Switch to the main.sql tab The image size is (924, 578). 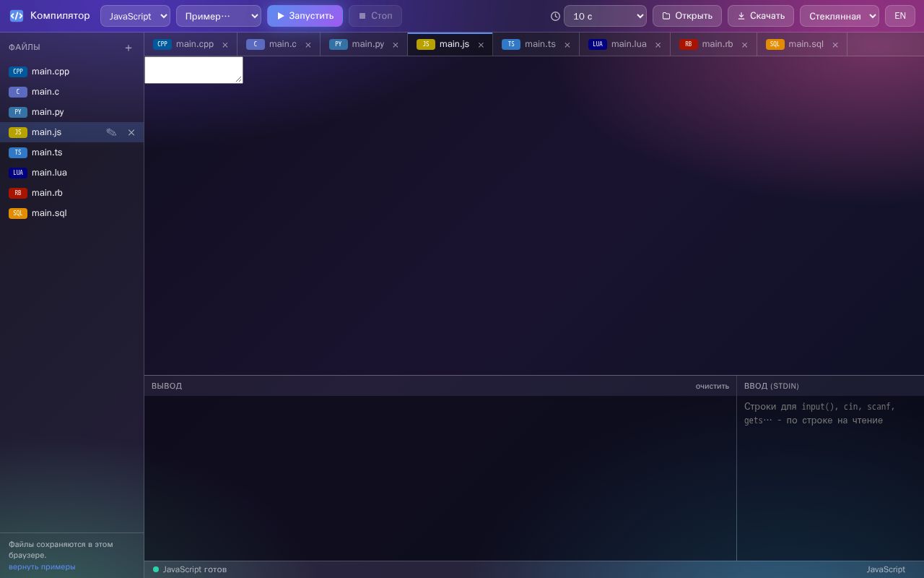(x=802, y=44)
